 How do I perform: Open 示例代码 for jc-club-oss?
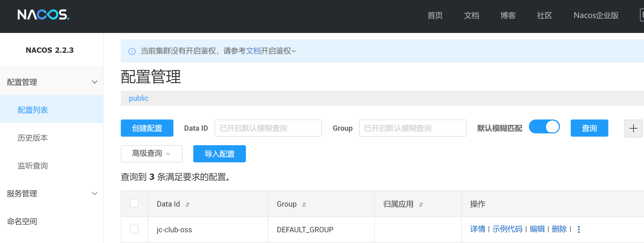(507, 229)
